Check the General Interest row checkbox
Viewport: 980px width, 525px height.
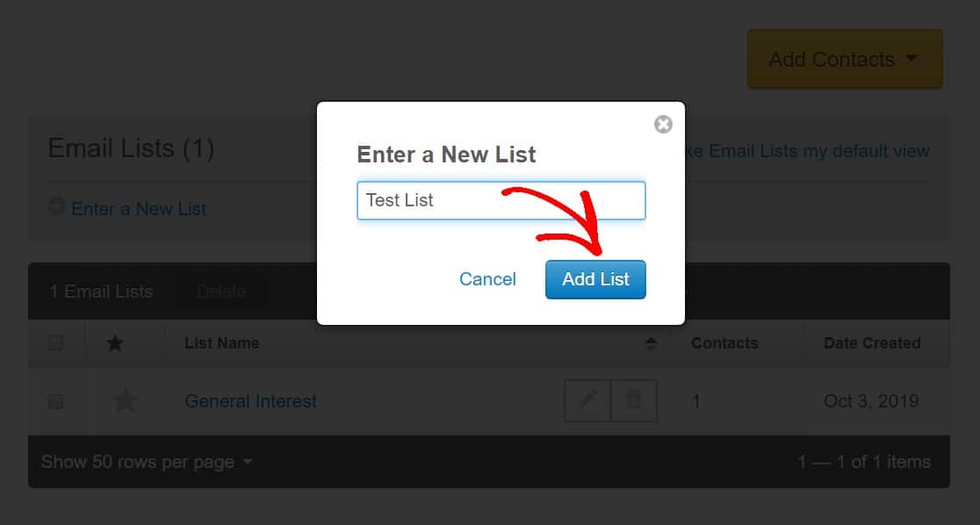[55, 400]
